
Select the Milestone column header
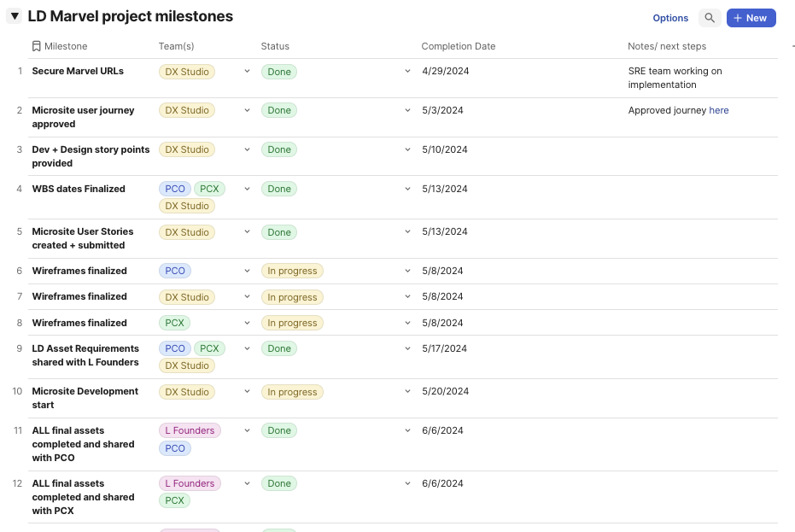(66, 46)
